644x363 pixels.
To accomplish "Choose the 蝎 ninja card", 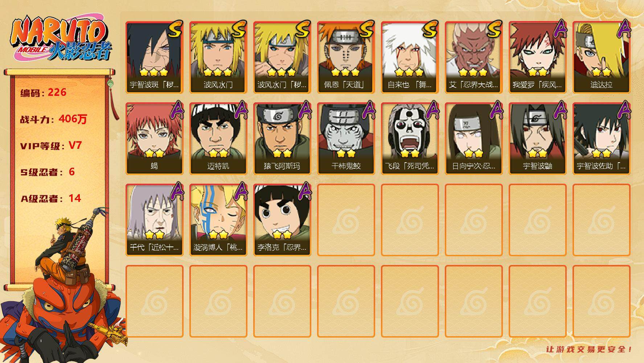I will [x=155, y=139].
